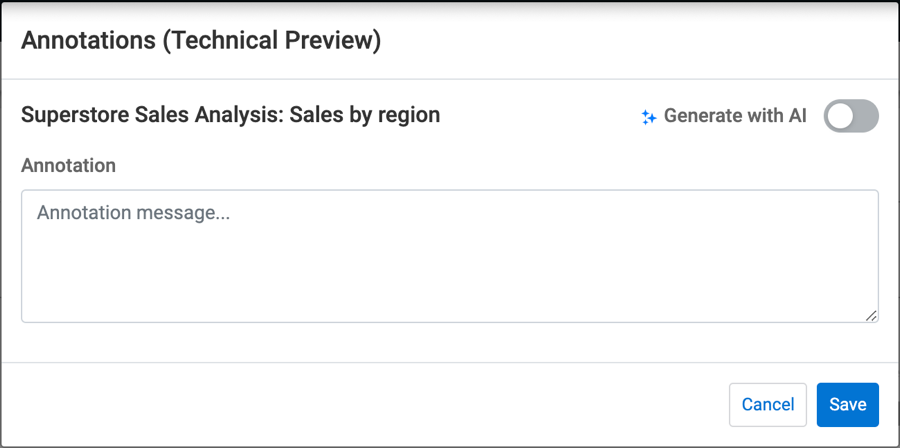Click the white knob of the AI switch

841,116
